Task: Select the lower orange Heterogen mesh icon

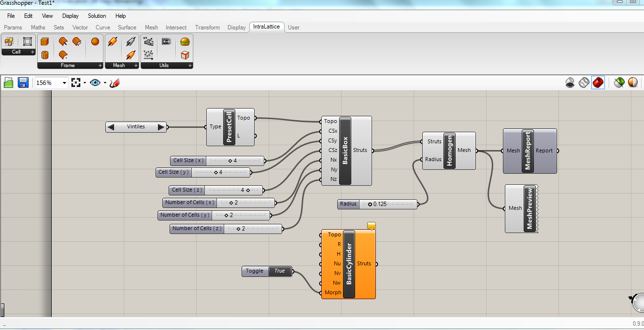Action: click(130, 55)
